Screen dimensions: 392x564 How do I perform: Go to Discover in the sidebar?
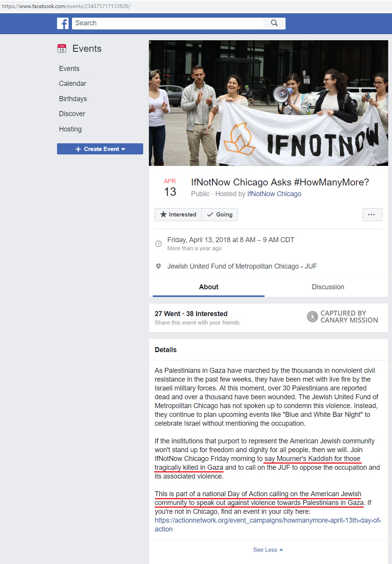pos(72,114)
